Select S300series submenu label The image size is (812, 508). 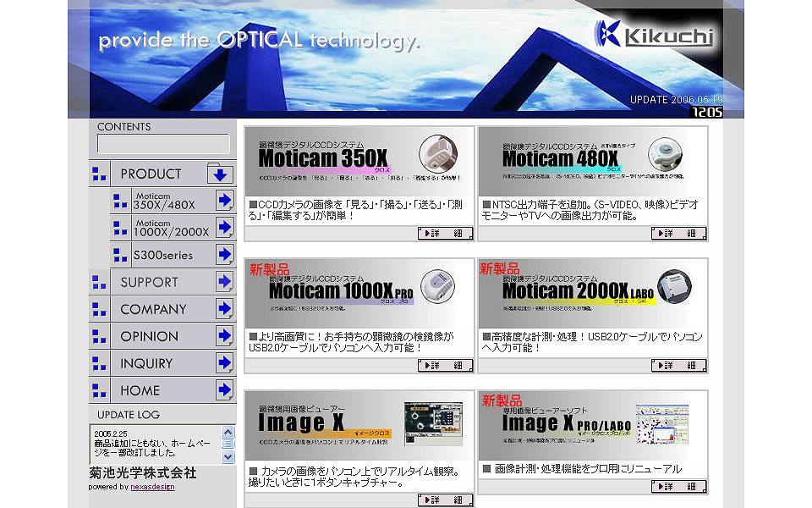pyautogui.click(x=163, y=255)
